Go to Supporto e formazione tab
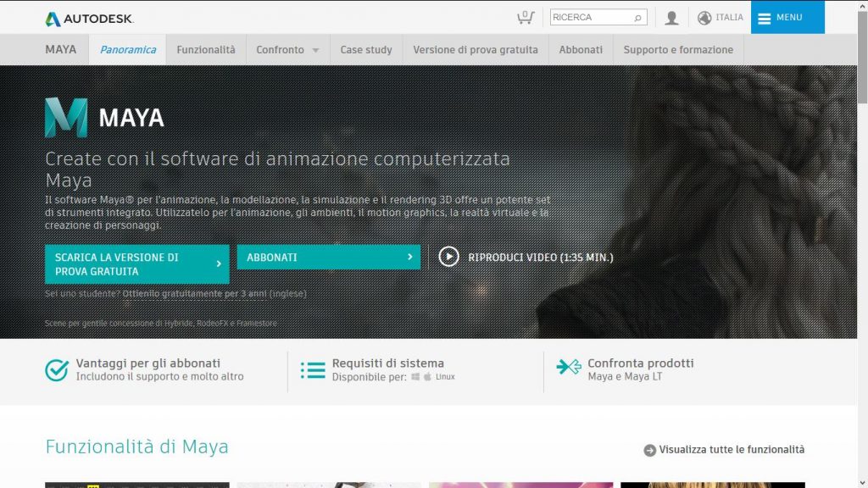The width and height of the screenshot is (868, 488). coord(678,50)
